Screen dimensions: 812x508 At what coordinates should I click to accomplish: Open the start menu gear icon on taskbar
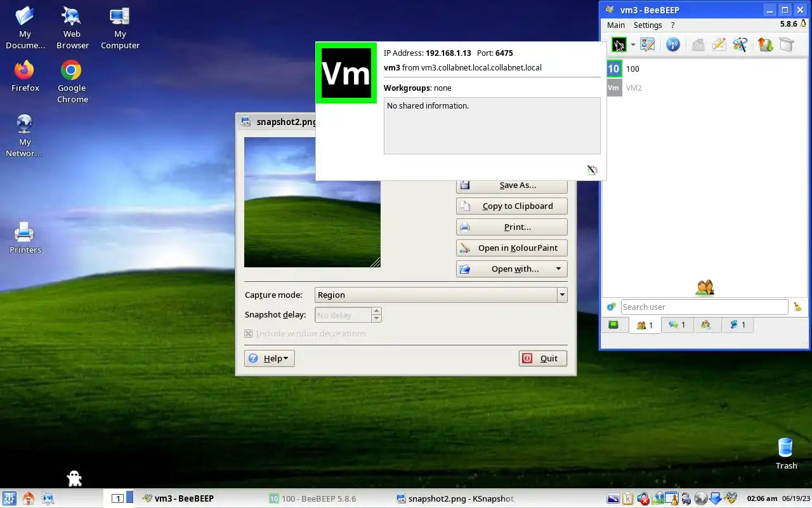pos(9,498)
